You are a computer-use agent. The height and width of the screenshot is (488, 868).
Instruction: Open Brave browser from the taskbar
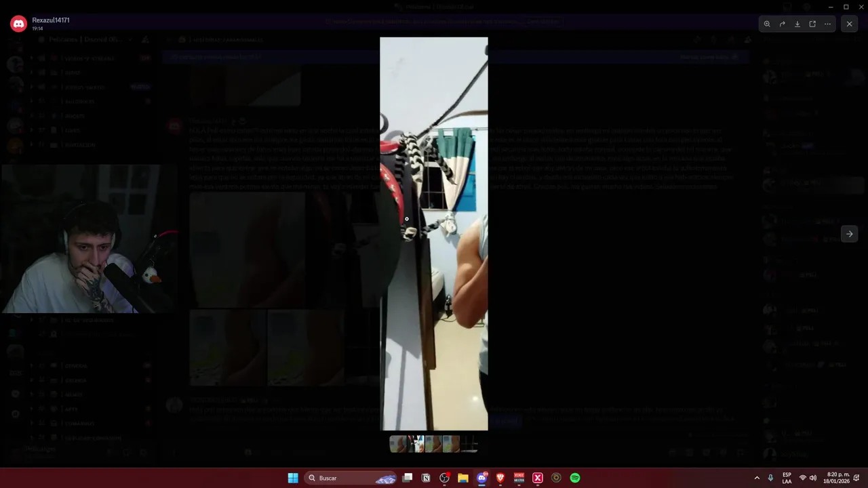(x=500, y=478)
